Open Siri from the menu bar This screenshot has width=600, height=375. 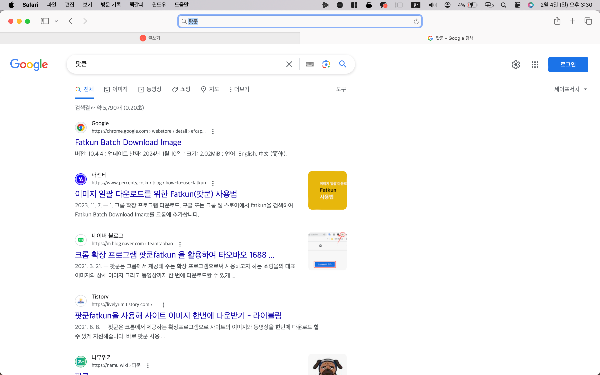[x=531, y=5]
